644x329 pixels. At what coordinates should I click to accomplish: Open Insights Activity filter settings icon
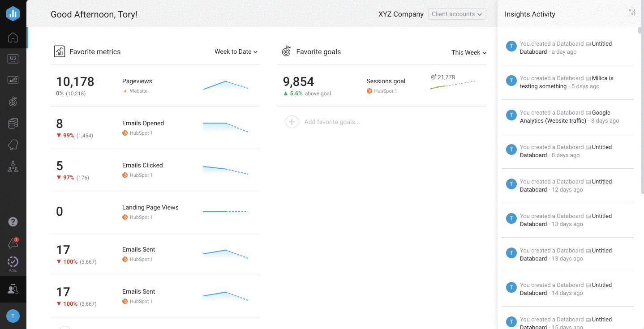(632, 13)
